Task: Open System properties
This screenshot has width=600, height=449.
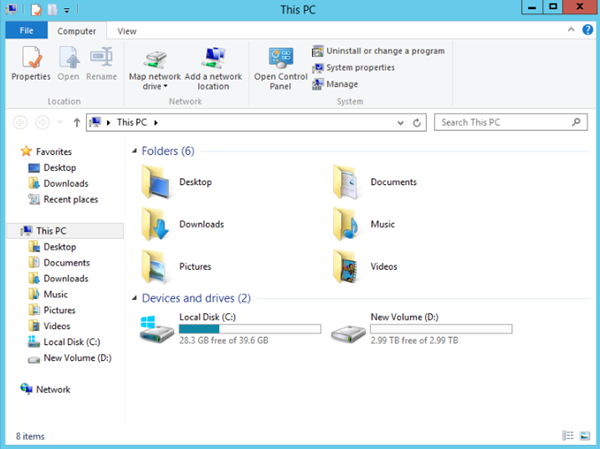Action: click(x=353, y=68)
